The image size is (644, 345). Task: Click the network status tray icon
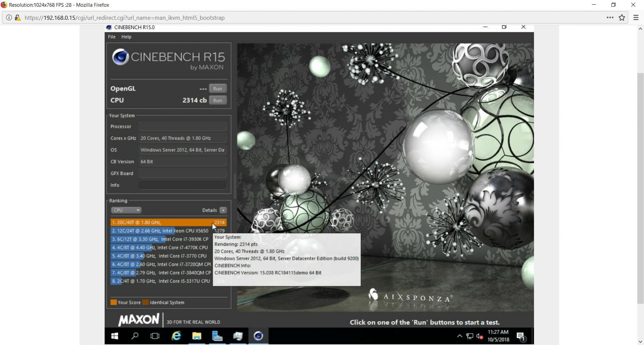click(470, 336)
